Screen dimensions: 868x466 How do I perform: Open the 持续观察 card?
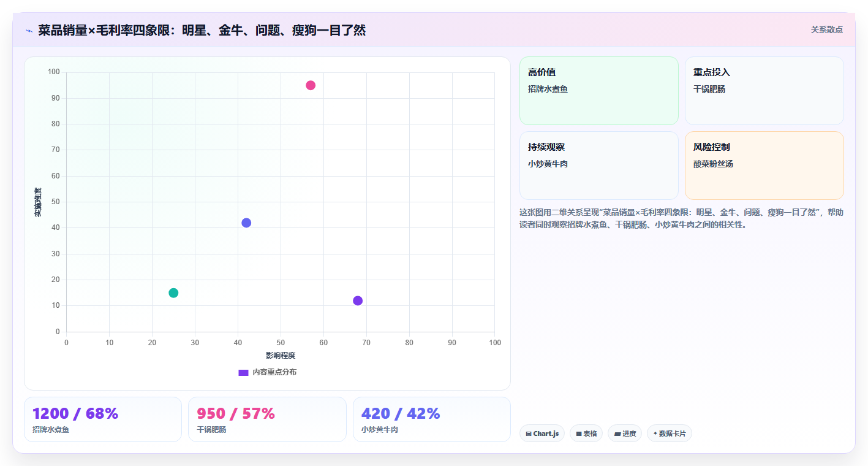[x=599, y=166]
